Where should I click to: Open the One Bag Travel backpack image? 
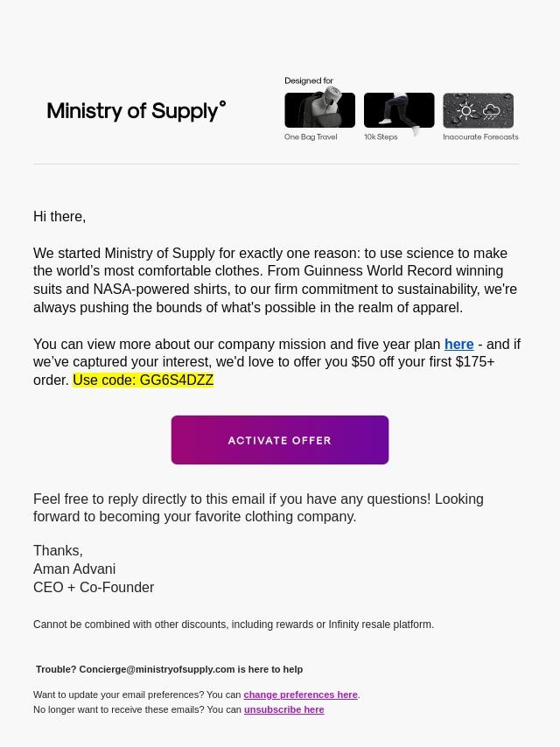319,110
